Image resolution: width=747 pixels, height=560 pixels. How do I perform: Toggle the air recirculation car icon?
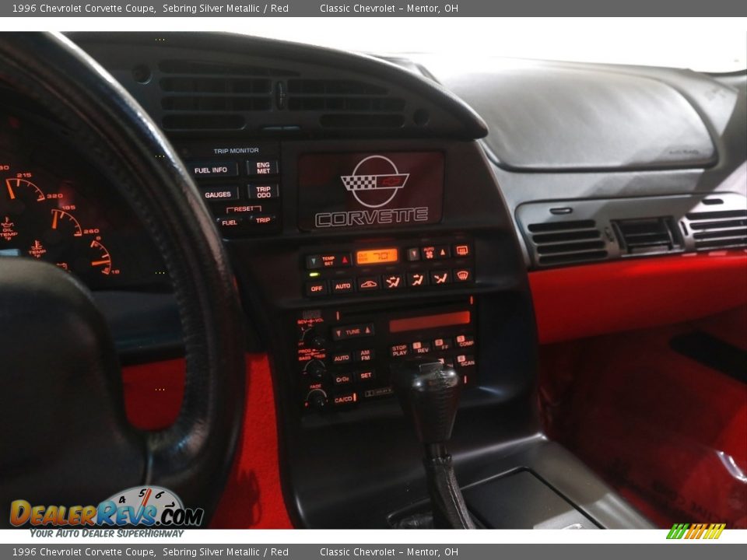pos(368,284)
